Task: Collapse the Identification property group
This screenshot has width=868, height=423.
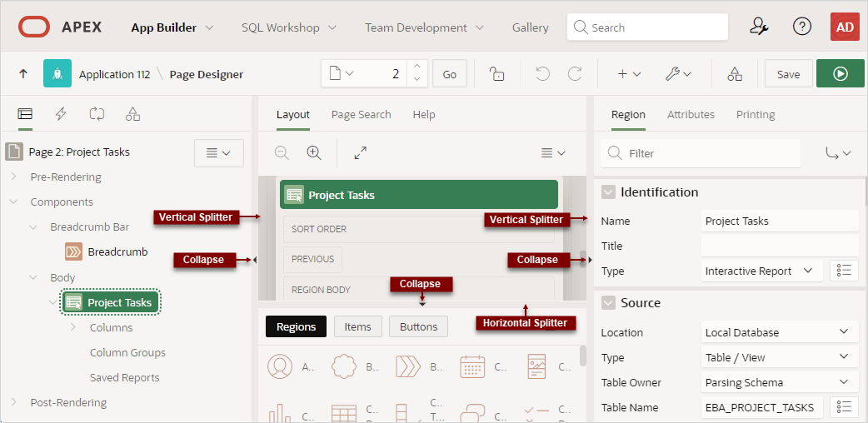Action: pos(608,192)
